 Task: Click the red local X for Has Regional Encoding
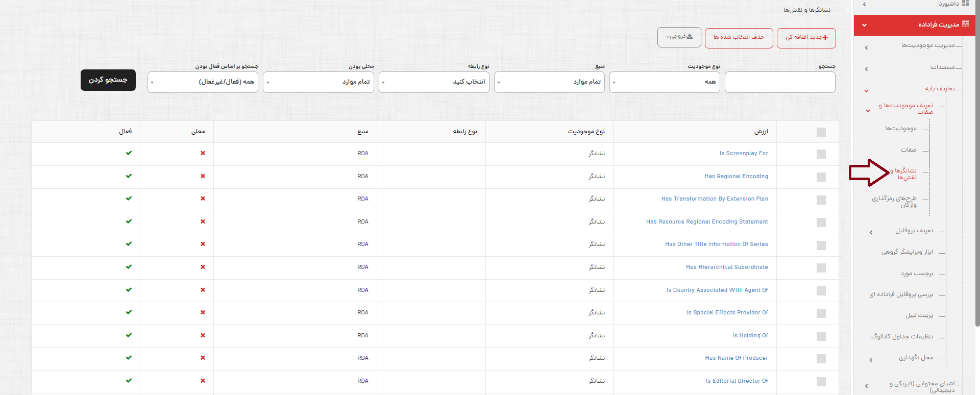click(203, 176)
